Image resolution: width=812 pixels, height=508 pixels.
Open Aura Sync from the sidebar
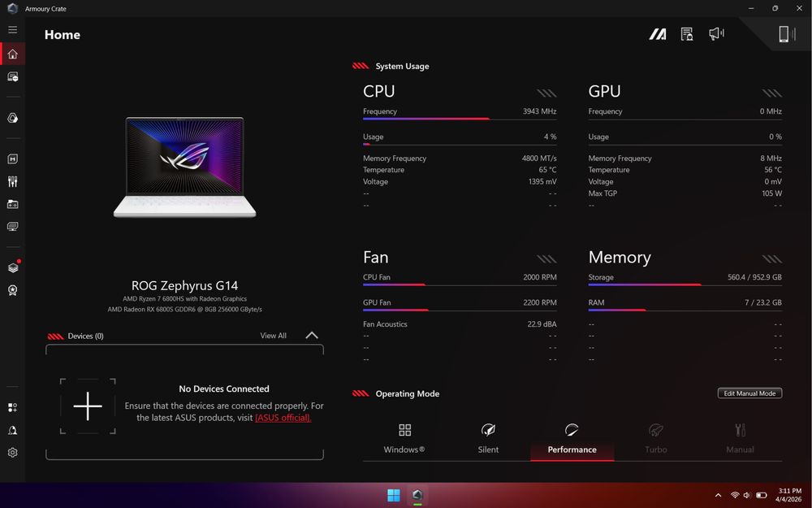(13, 118)
